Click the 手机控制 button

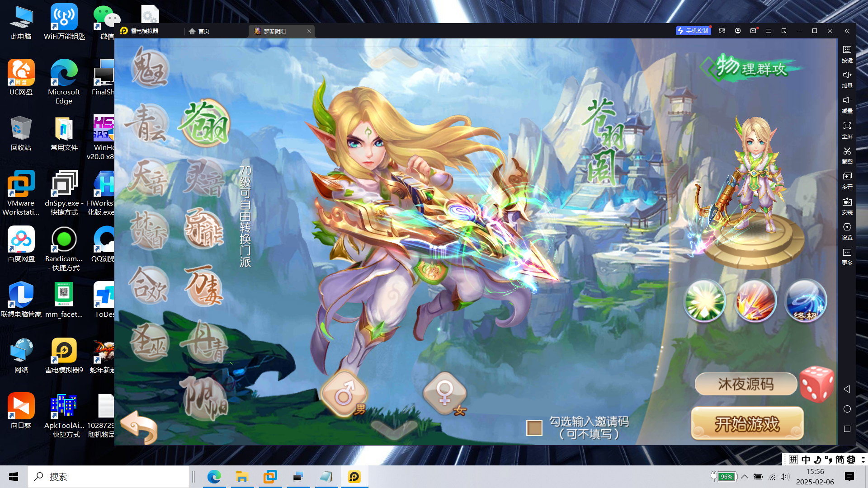coord(693,31)
